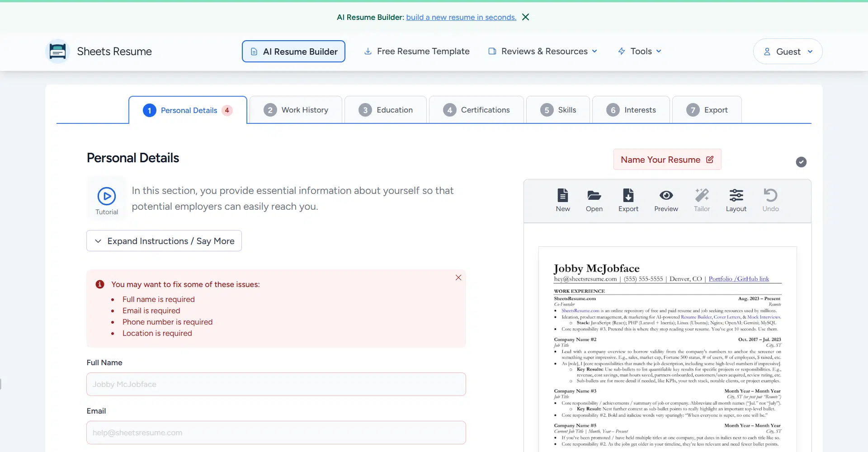Viewport: 868px width, 452px height.
Task: Expand Instructions / Say More section
Action: click(x=164, y=241)
